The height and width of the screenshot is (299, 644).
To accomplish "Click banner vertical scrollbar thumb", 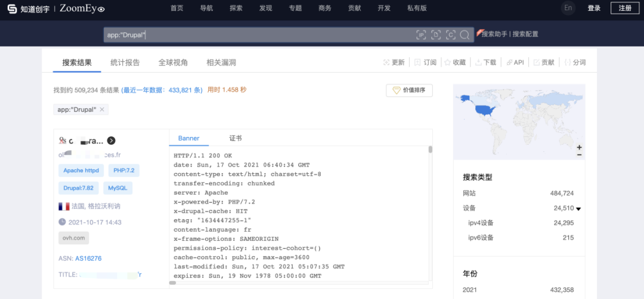I will (430, 149).
